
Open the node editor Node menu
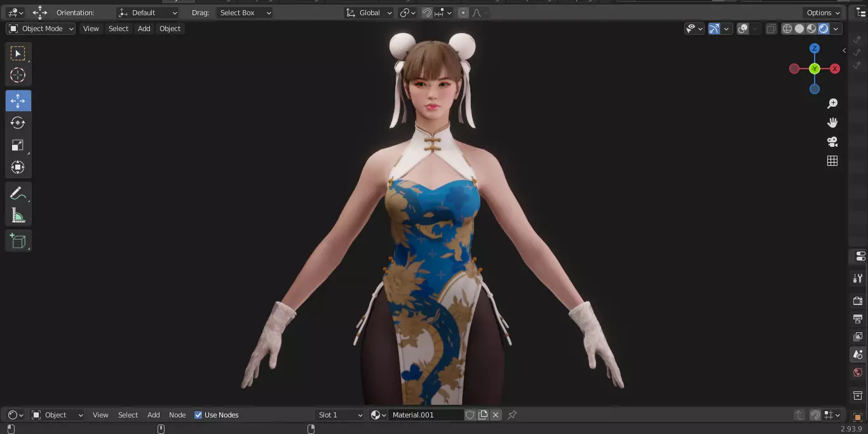177,415
